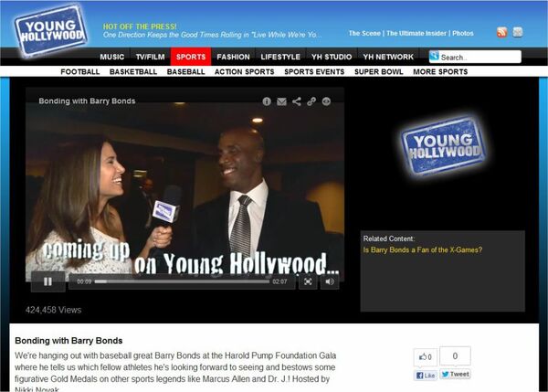Open the YH STUDIO menu
The image size is (548, 392).
click(332, 57)
